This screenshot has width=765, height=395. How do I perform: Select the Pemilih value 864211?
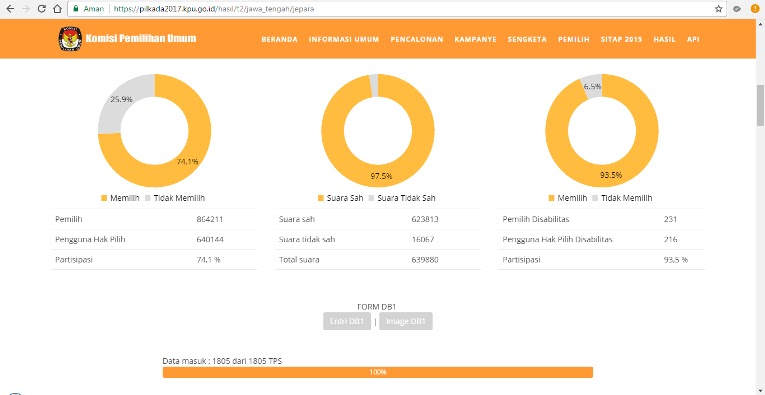[210, 219]
